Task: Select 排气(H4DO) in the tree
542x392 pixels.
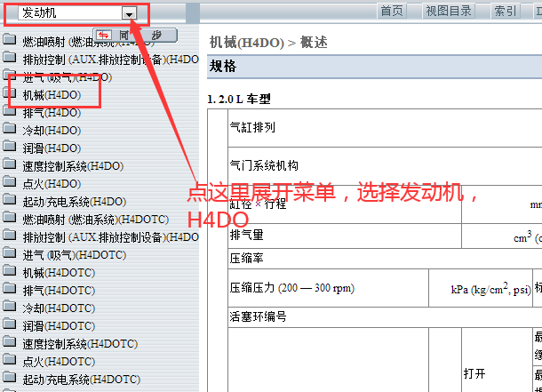Action: pyautogui.click(x=52, y=113)
